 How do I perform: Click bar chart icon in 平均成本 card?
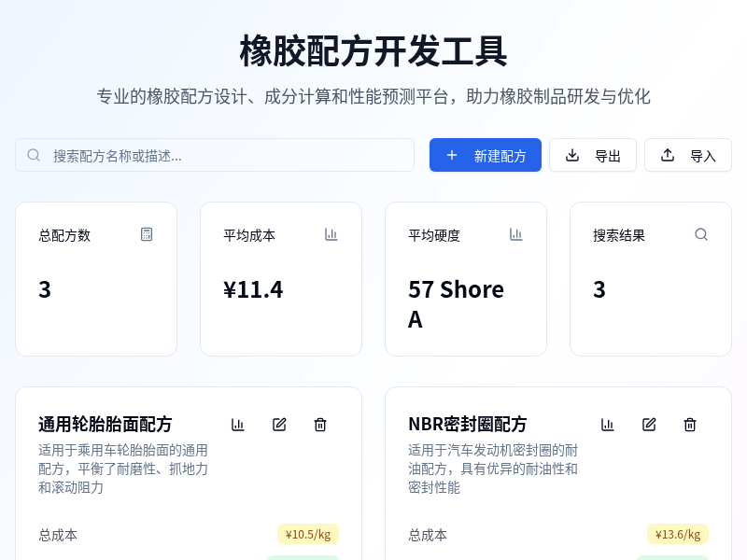(331, 234)
